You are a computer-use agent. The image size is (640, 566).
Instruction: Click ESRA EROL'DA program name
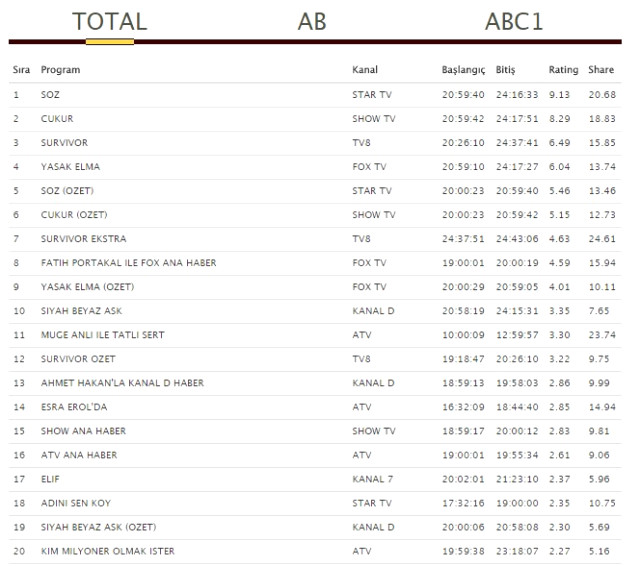[73, 407]
